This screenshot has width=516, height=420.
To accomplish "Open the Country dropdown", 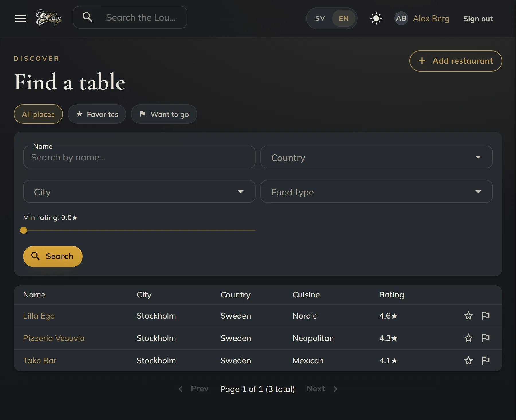I will [x=376, y=157].
